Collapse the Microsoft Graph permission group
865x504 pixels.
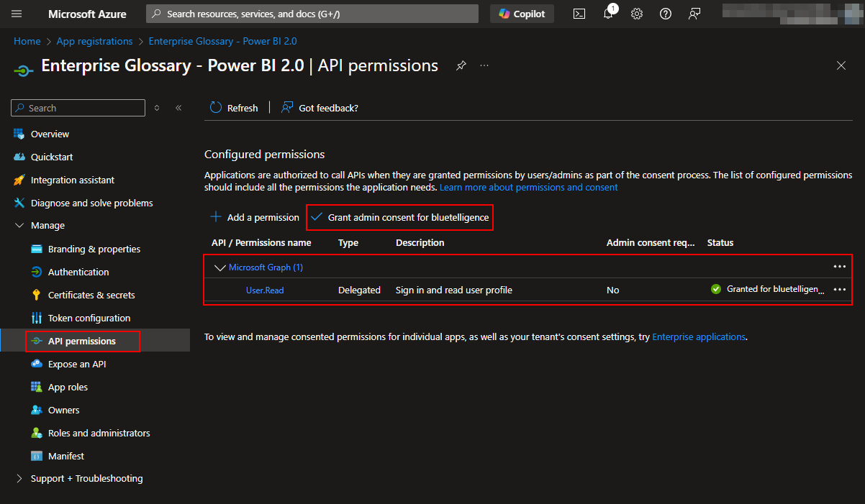pyautogui.click(x=219, y=267)
